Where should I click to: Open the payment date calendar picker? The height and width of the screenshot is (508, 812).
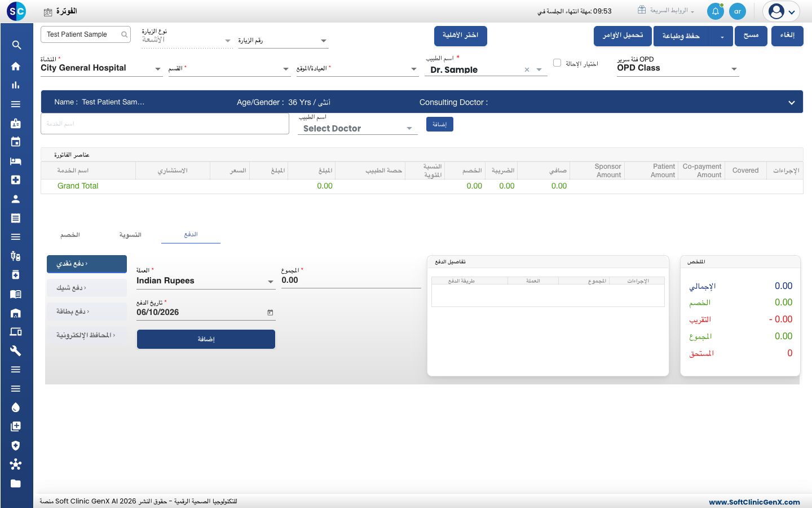pos(270,313)
